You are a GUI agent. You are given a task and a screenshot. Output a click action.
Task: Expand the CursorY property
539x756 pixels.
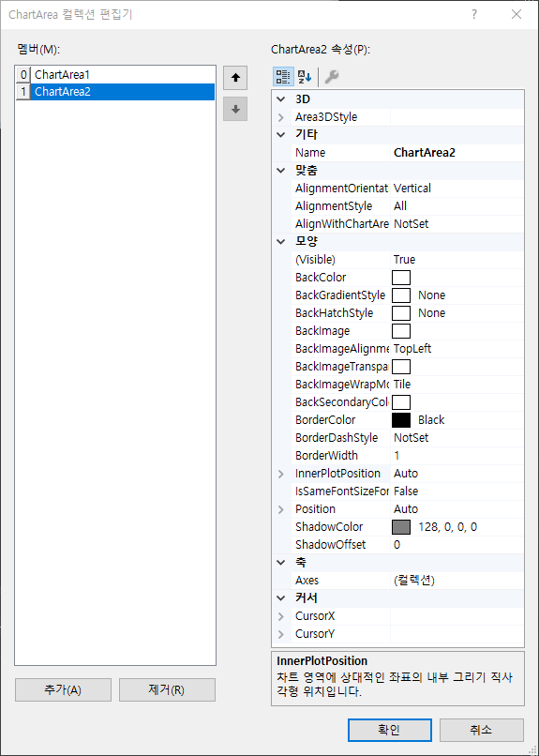(x=281, y=634)
